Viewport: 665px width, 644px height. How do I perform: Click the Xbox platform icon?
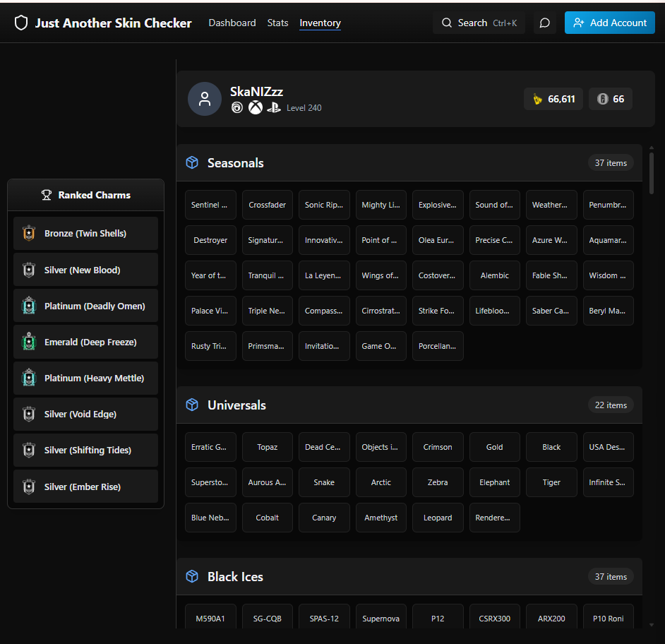pos(256,108)
